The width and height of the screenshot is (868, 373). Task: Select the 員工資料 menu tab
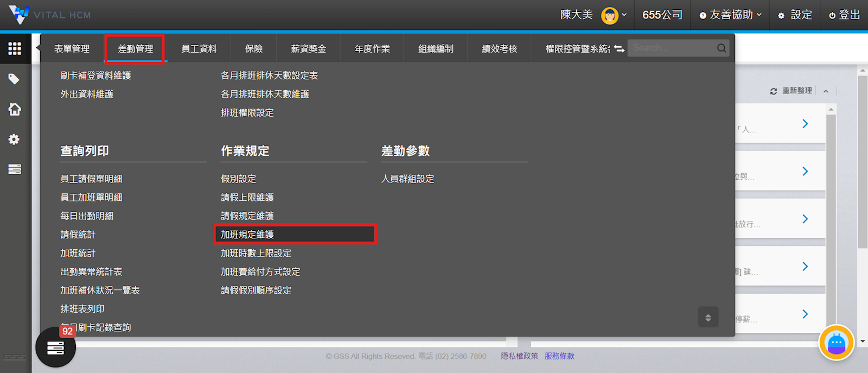click(199, 49)
